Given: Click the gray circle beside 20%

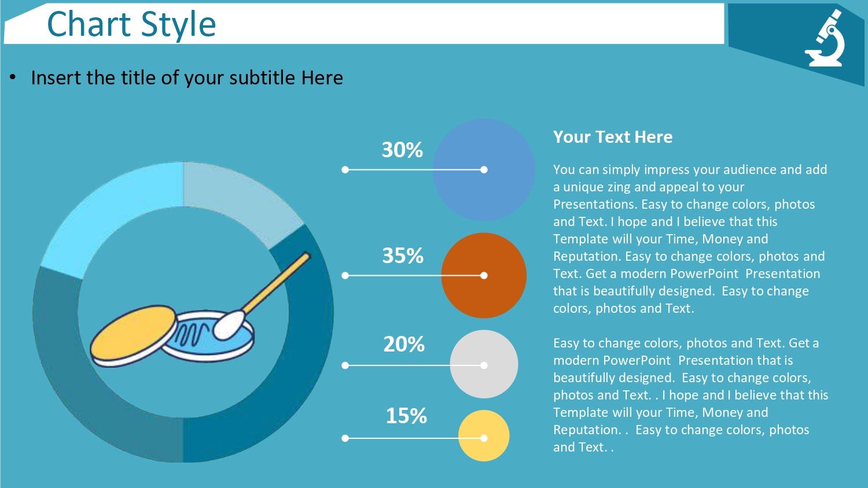Looking at the screenshot, I should (x=484, y=364).
